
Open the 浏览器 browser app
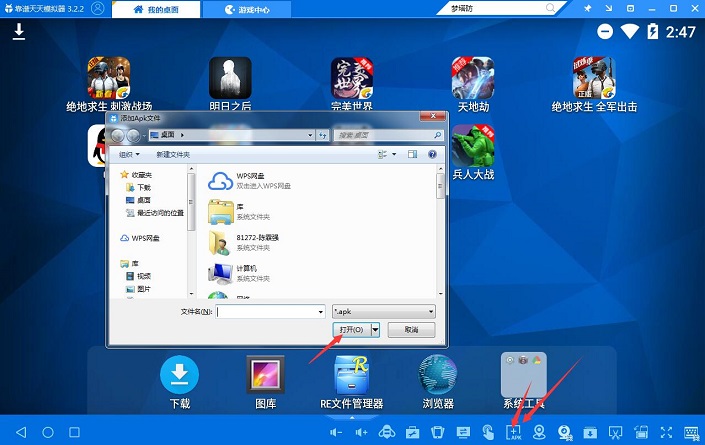point(438,382)
